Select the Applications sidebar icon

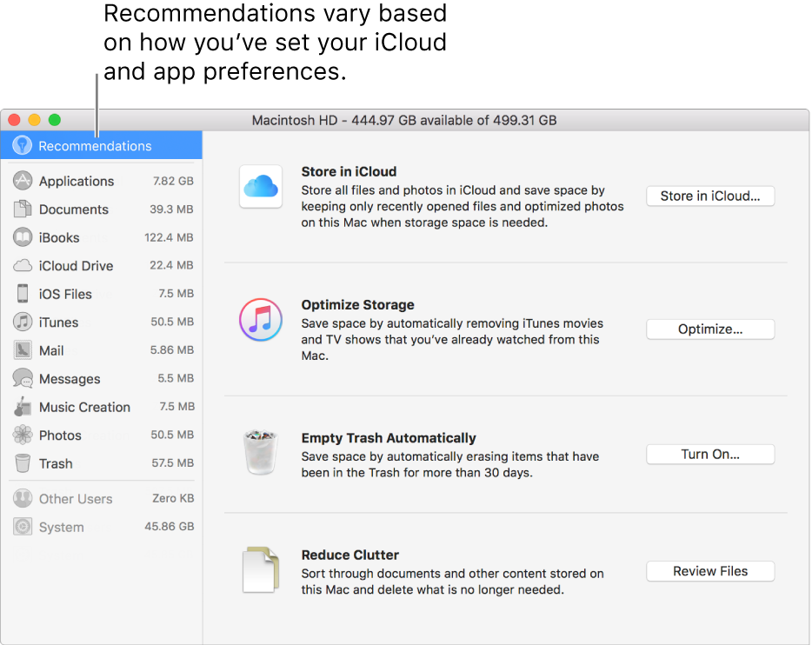coord(23,181)
